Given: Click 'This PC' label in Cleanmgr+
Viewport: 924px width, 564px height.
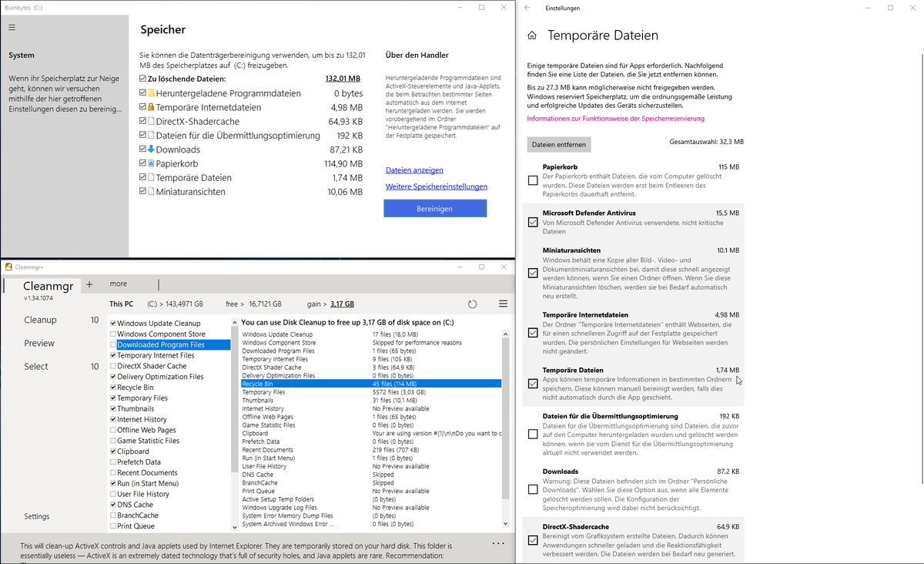Looking at the screenshot, I should pyautogui.click(x=121, y=304).
